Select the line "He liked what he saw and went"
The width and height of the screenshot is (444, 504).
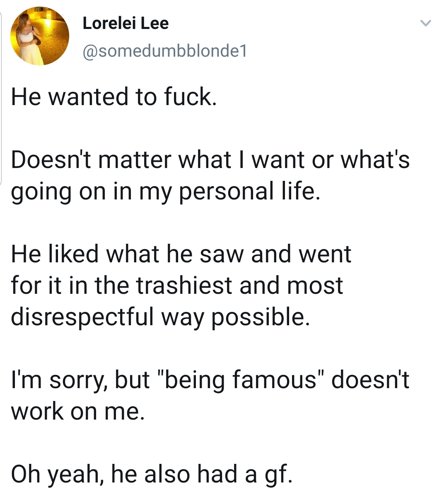click(181, 254)
